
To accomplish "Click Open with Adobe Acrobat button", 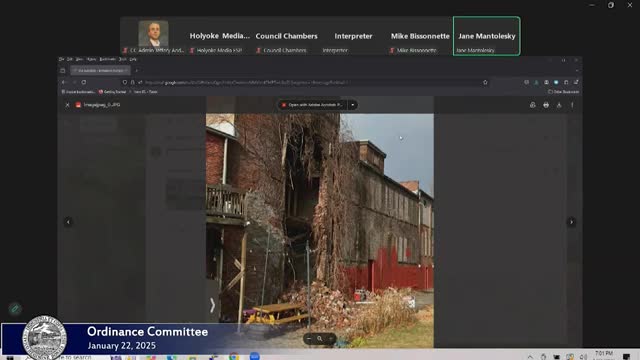I will pos(313,105).
